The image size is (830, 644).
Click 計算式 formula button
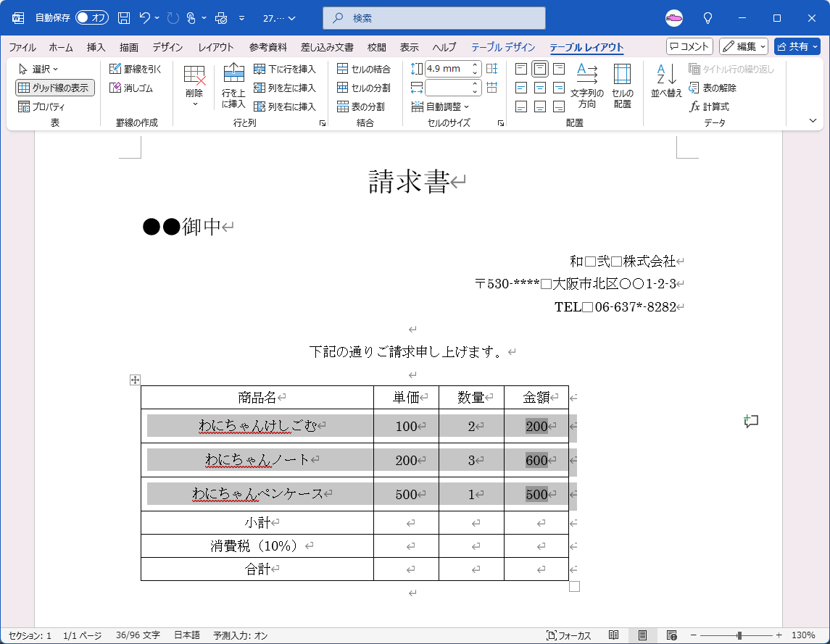[710, 106]
